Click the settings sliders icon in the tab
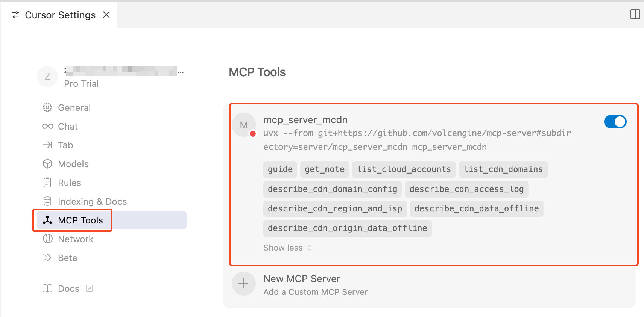The height and width of the screenshot is (317, 644). 15,15
